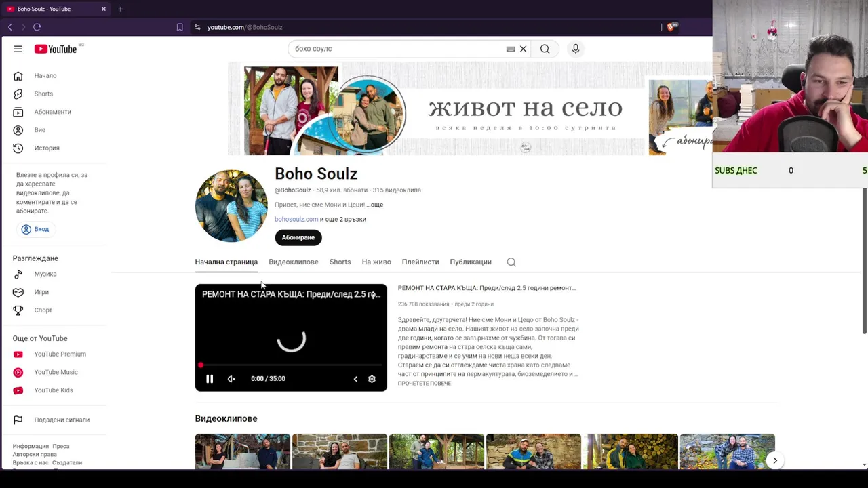
Task: Open the YouTube hamburger guide menu
Action: 18,49
